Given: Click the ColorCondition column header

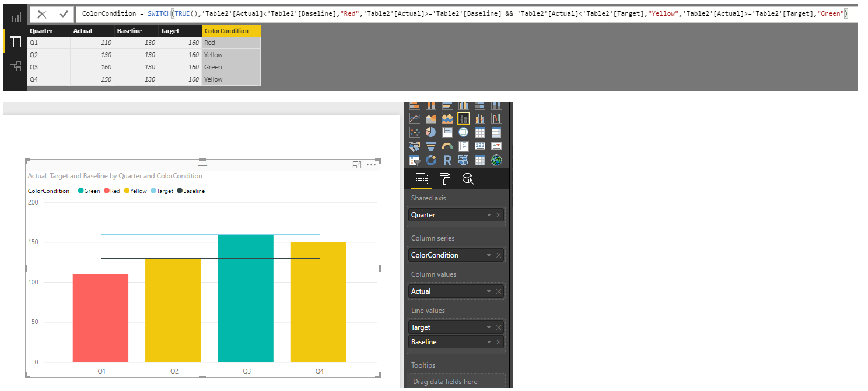Looking at the screenshot, I should point(232,31).
